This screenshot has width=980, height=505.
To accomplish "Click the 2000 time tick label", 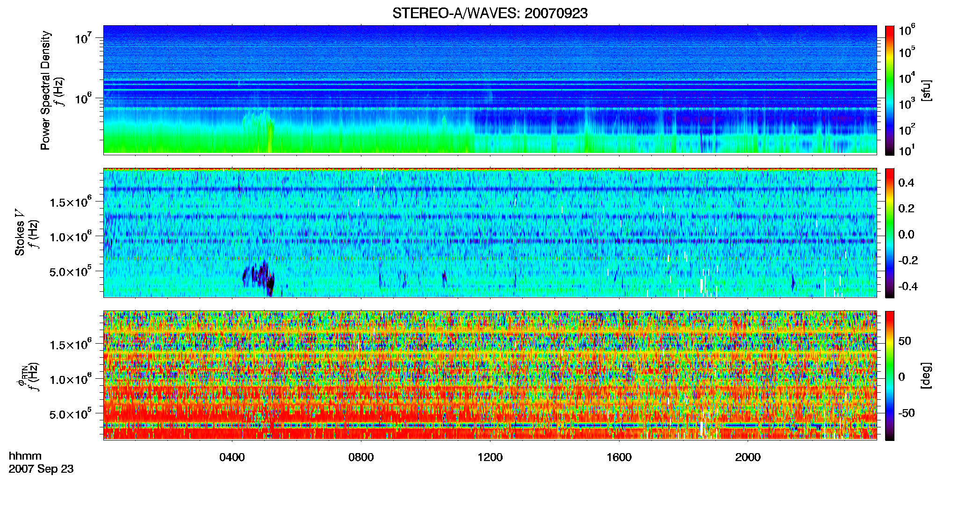I will pos(748,457).
